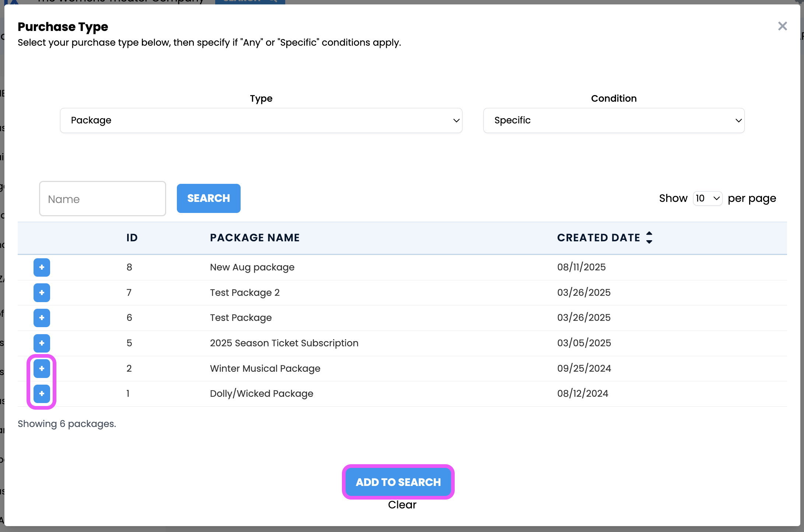Change the per page count dropdown
Viewport: 804px width, 532px height.
[707, 199]
